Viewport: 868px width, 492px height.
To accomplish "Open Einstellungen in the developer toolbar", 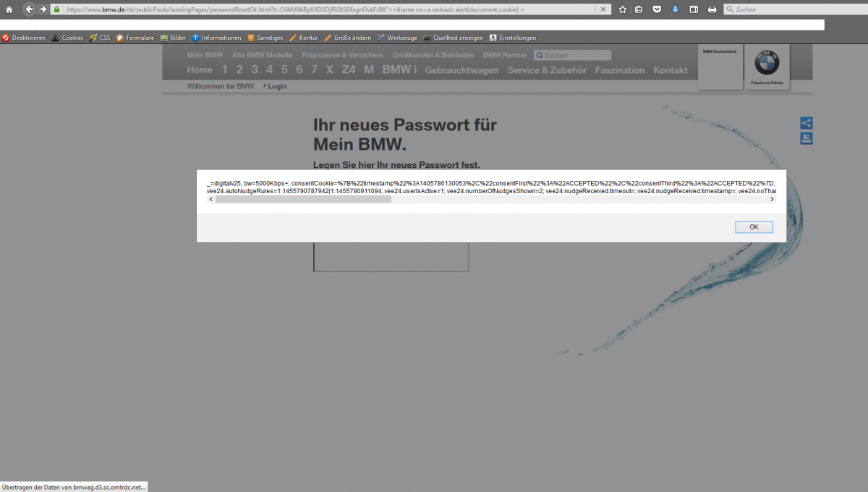I will (513, 38).
